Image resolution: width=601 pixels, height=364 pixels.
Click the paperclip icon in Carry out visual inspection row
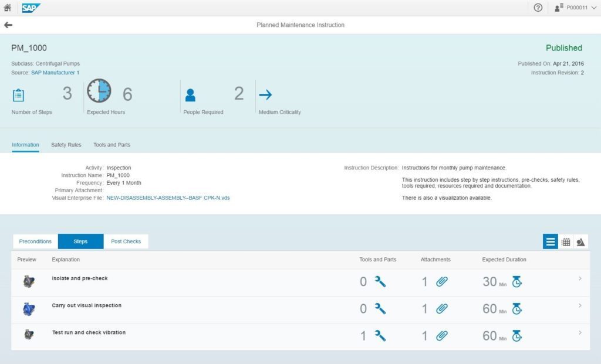click(x=441, y=308)
